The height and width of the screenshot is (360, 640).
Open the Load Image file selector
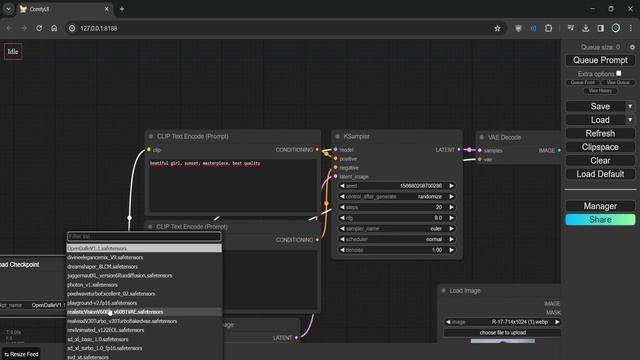click(502, 322)
